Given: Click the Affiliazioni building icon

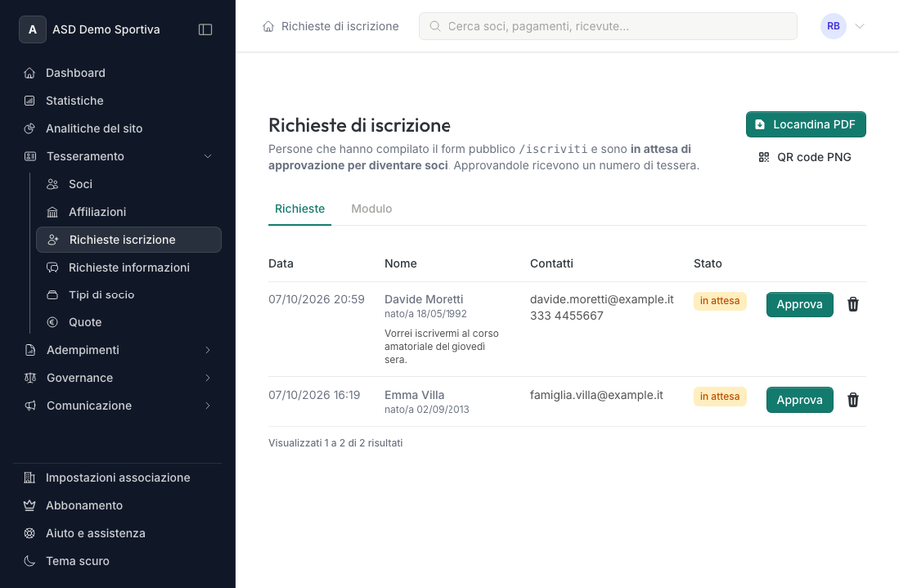Looking at the screenshot, I should click(x=52, y=212).
